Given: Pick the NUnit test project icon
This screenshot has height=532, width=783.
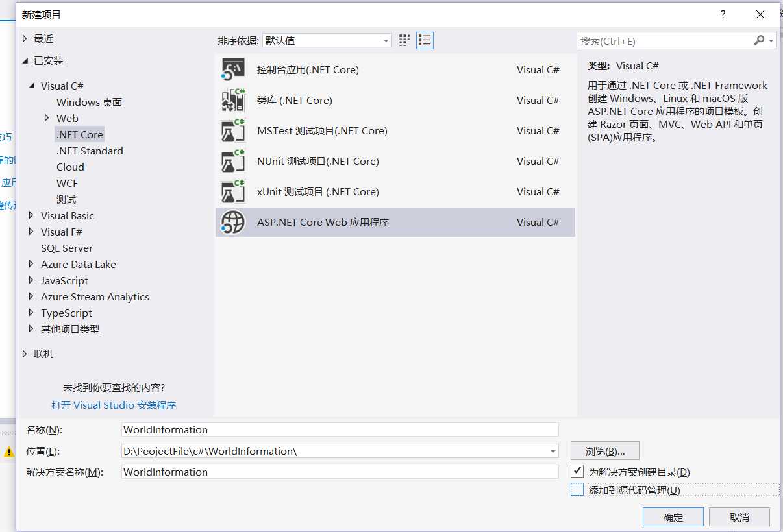Looking at the screenshot, I should pos(233,161).
